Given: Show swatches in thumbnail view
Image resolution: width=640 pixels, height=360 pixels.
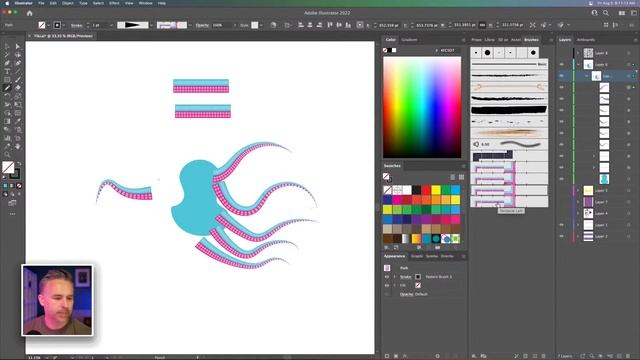Looking at the screenshot, I should [x=461, y=177].
